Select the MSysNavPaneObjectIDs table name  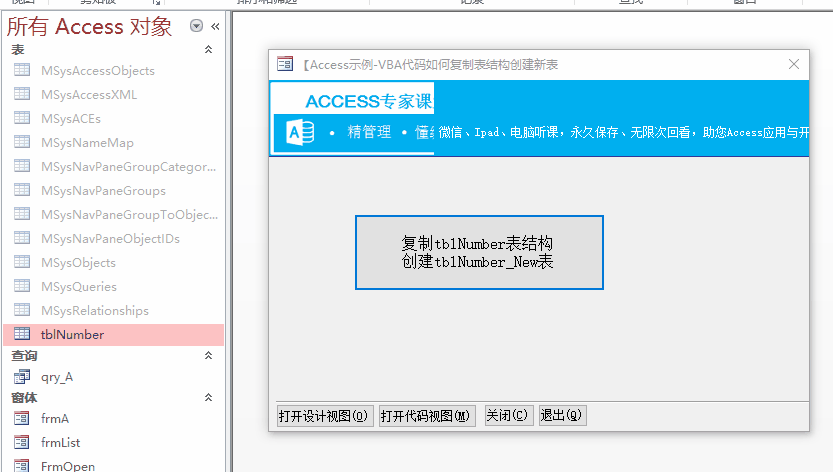click(x=110, y=239)
